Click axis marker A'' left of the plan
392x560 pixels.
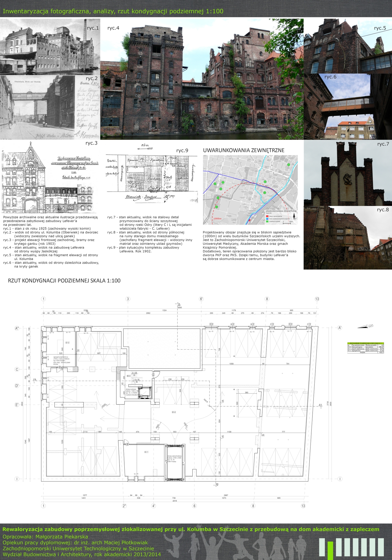pyautogui.click(x=17, y=328)
